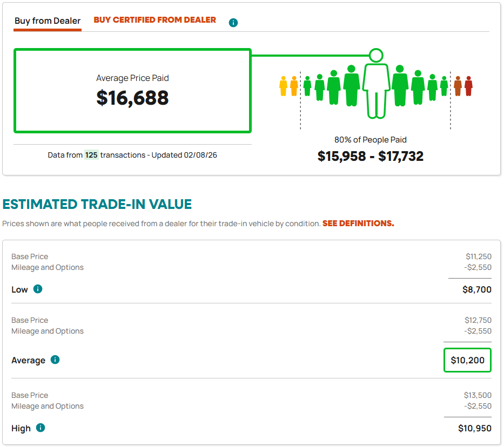Click the Average Price Paid $16,688 box
The image size is (504, 447).
[132, 91]
